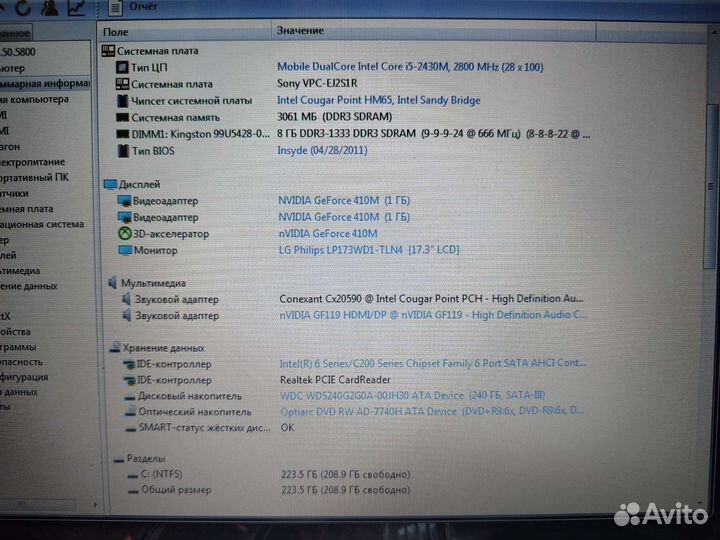720x540 pixels.
Task: Click the Refresh toolbar icon
Action: 22,8
